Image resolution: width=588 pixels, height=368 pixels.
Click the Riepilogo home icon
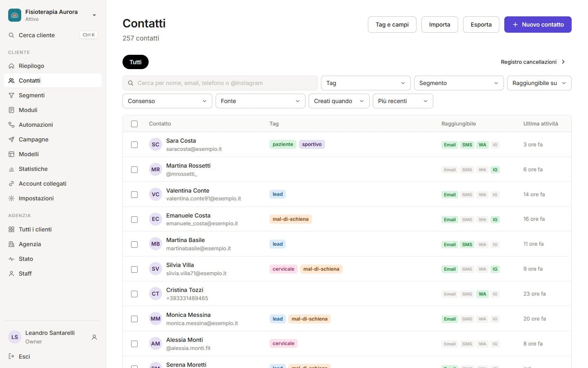[x=11, y=66]
